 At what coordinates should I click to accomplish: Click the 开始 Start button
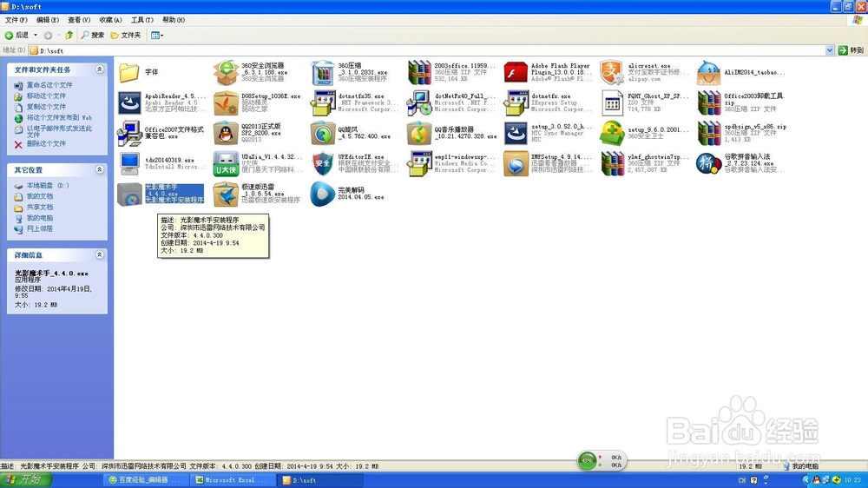(x=26, y=479)
